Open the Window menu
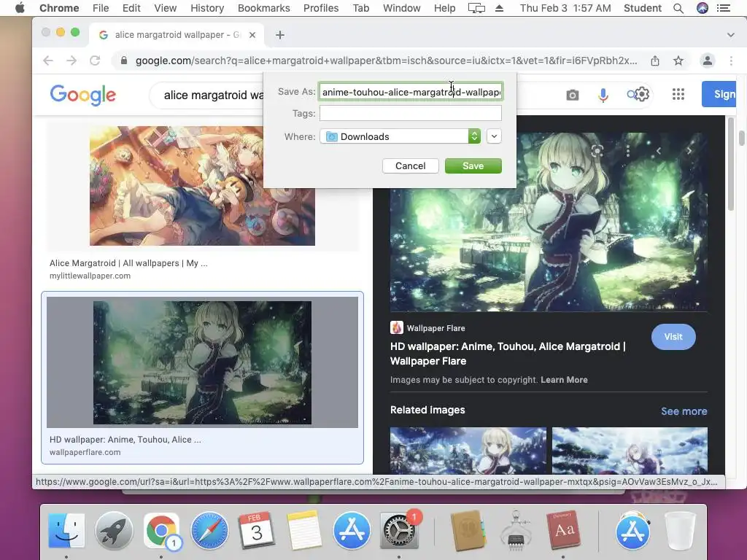 (x=401, y=8)
